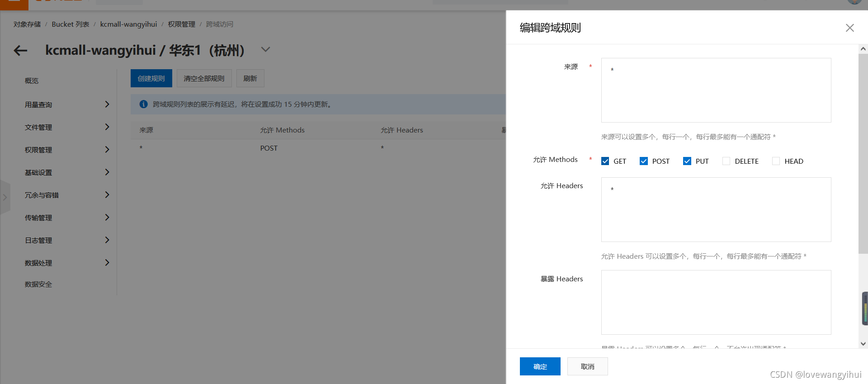Click the panel vertical scrollbar thumb

click(x=863, y=154)
